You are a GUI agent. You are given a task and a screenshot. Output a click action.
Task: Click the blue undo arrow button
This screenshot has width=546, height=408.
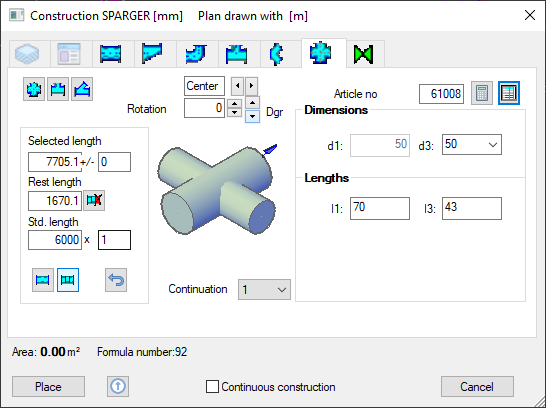click(116, 280)
